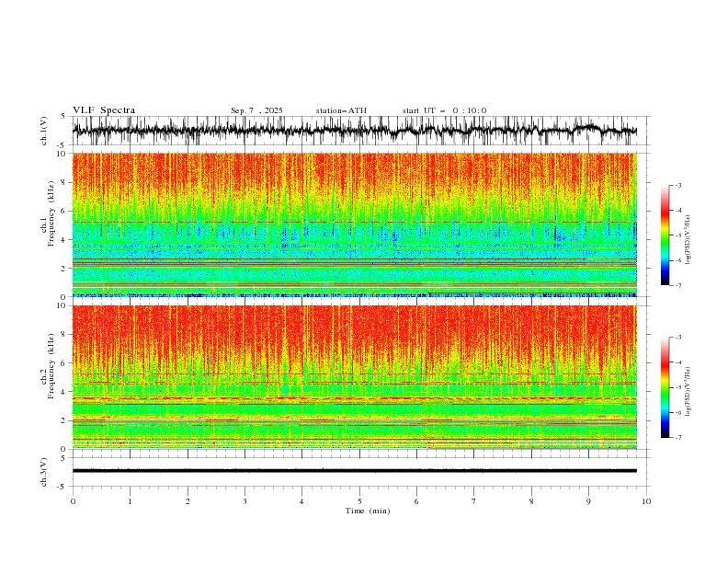Click the log(PSD) label beside ch.2 colorbar
Image resolution: width=728 pixels, height=563 pixels.
(x=688, y=391)
